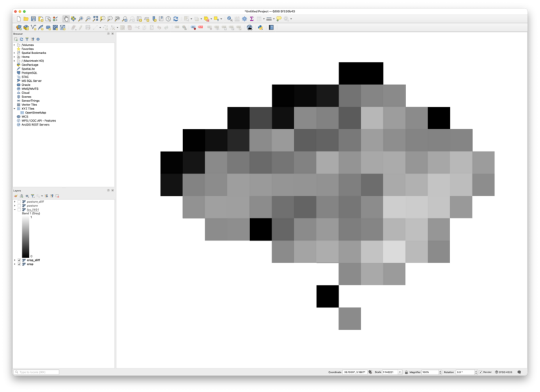This screenshot has height=392, width=540.
Task: Select the Identify Features tool
Action: pos(229,19)
